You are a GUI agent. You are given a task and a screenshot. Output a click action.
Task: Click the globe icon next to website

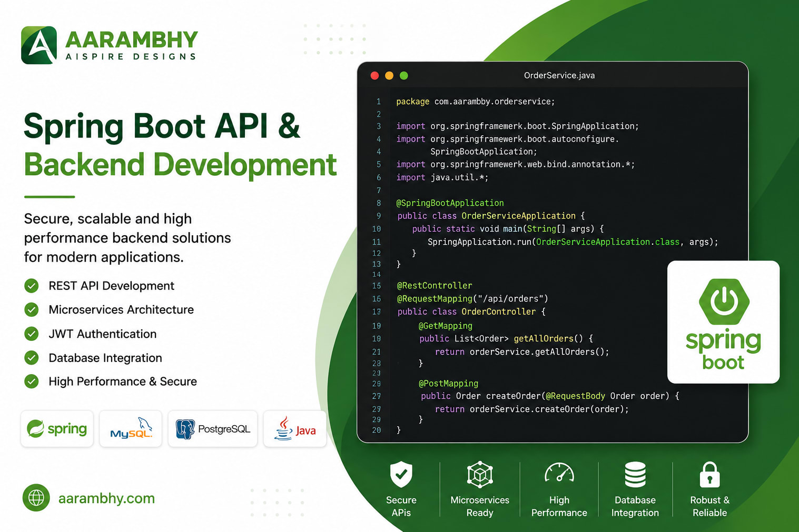pos(36,497)
